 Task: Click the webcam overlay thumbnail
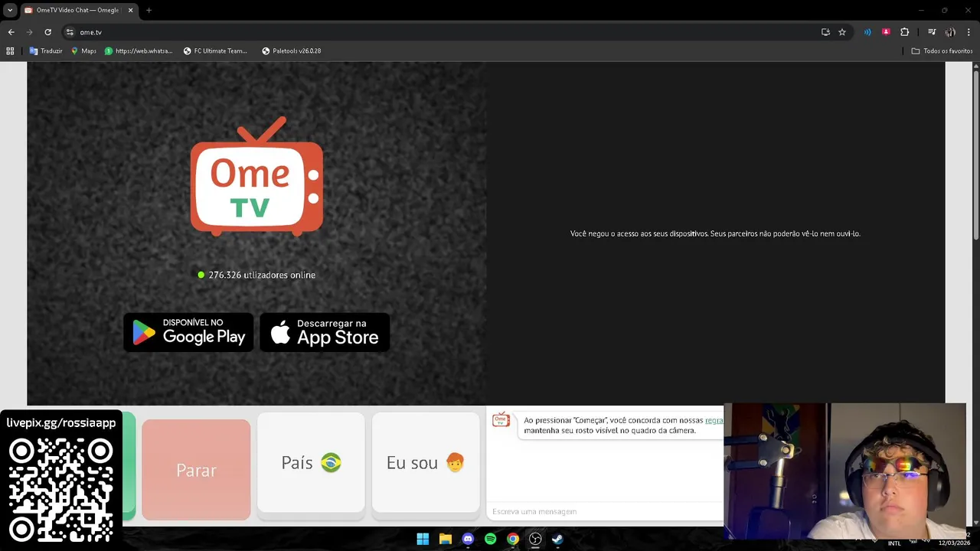tap(844, 471)
